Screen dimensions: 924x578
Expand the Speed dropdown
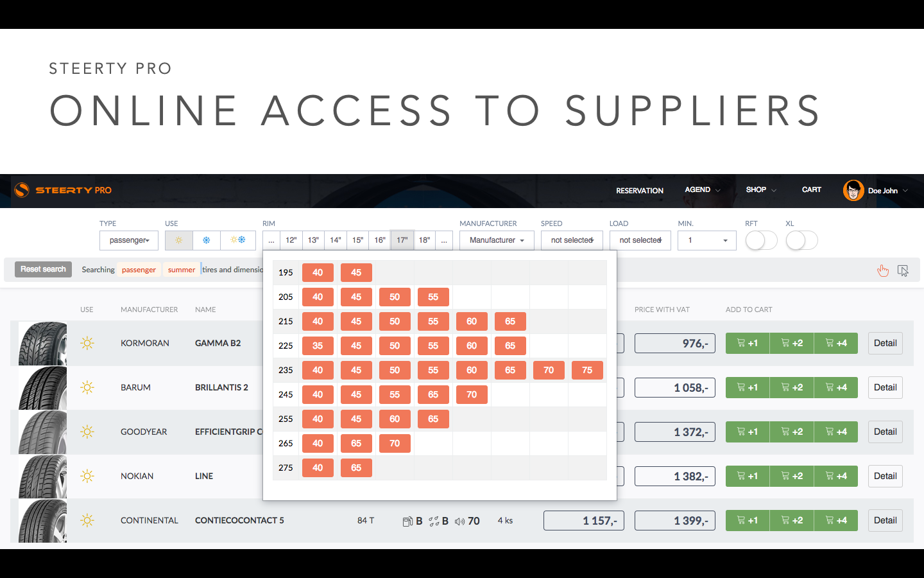(572, 240)
